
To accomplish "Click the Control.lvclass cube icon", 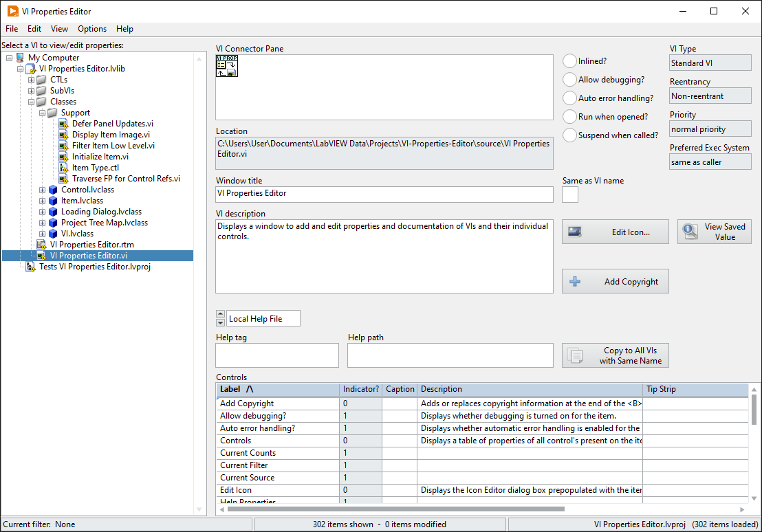I will [x=53, y=190].
